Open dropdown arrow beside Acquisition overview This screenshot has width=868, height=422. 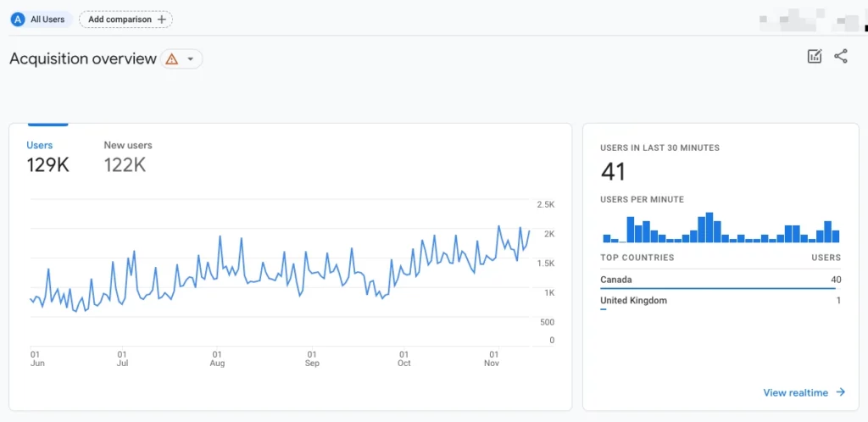191,59
